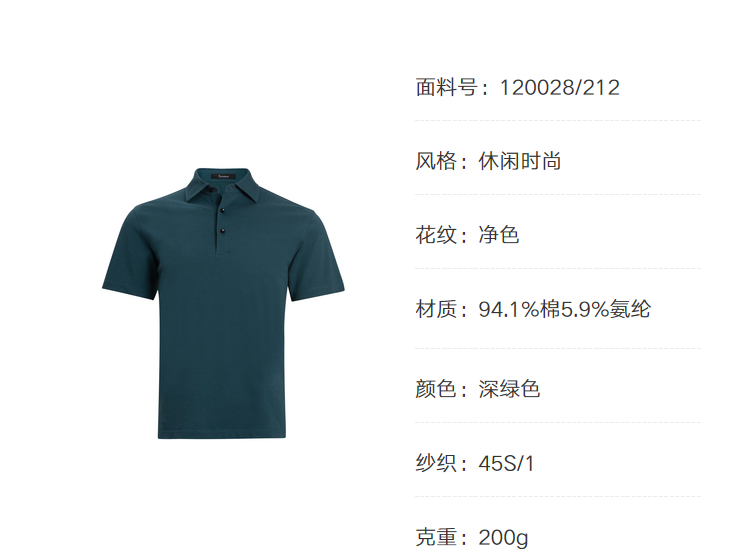The image size is (750, 558).
Task: Click the lowest button on the polo placket
Action: tap(222, 231)
